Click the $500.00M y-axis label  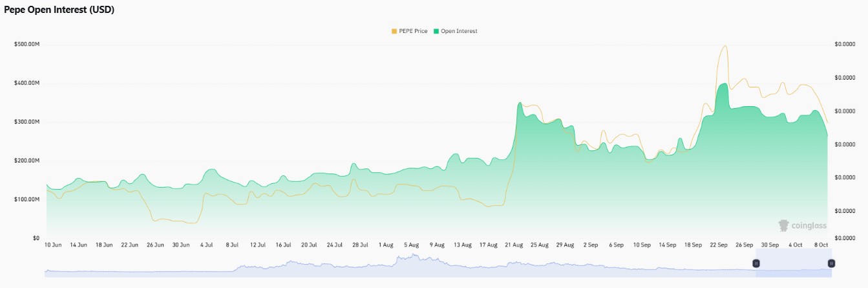(26, 44)
